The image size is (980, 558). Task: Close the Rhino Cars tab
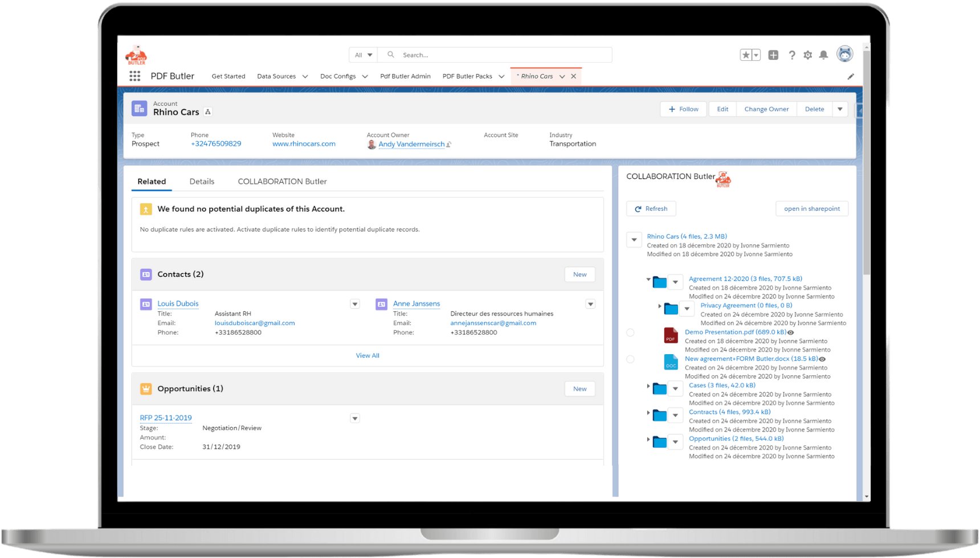(x=574, y=76)
